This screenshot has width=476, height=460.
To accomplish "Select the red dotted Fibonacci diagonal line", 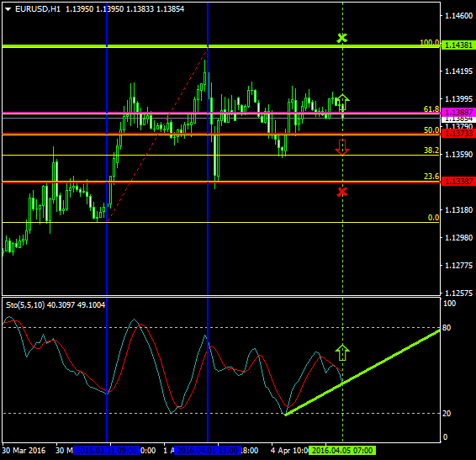I will pyautogui.click(x=157, y=135).
